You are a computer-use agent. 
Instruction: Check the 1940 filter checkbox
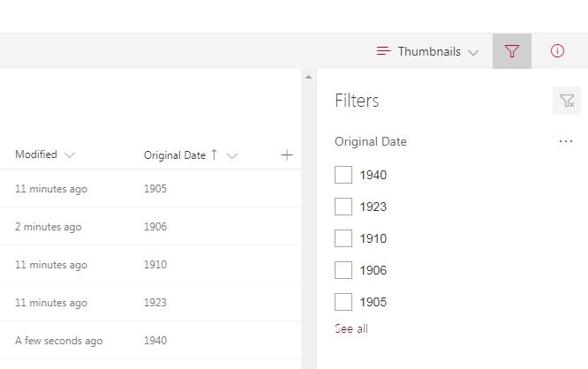point(343,175)
